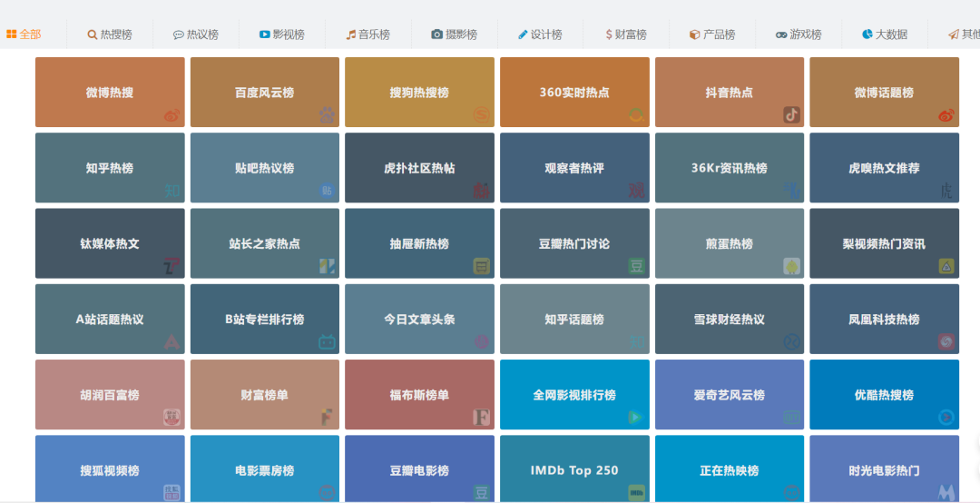Screen dimensions: 980x503
Task: Switch to the 热议榜 tab
Action: (196, 35)
